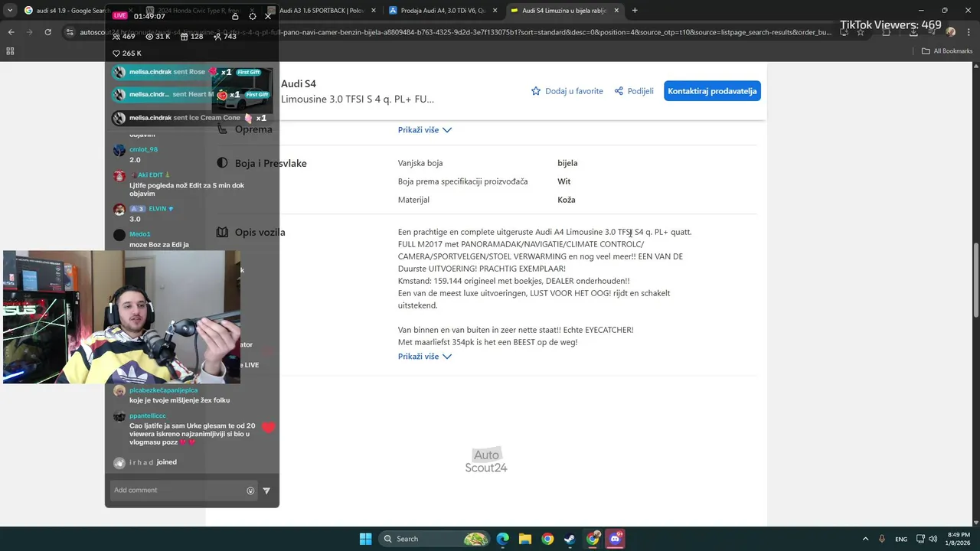
Task: Open the Chrome downloads icon
Action: (913, 32)
